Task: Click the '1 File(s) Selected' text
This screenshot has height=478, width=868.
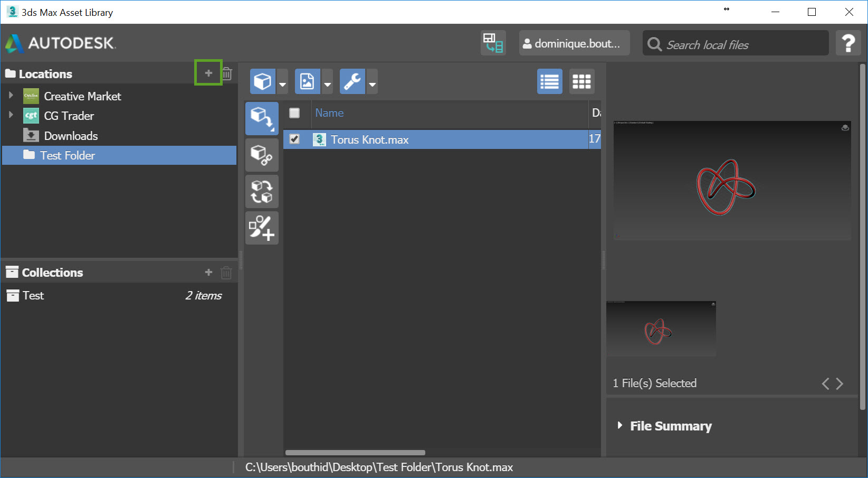Action: (654, 383)
